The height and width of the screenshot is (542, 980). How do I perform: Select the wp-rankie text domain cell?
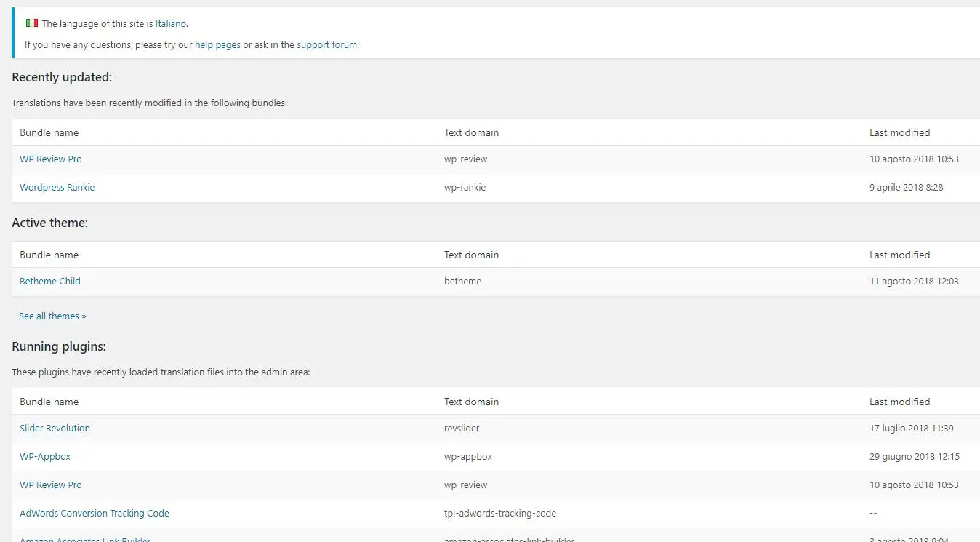465,188
